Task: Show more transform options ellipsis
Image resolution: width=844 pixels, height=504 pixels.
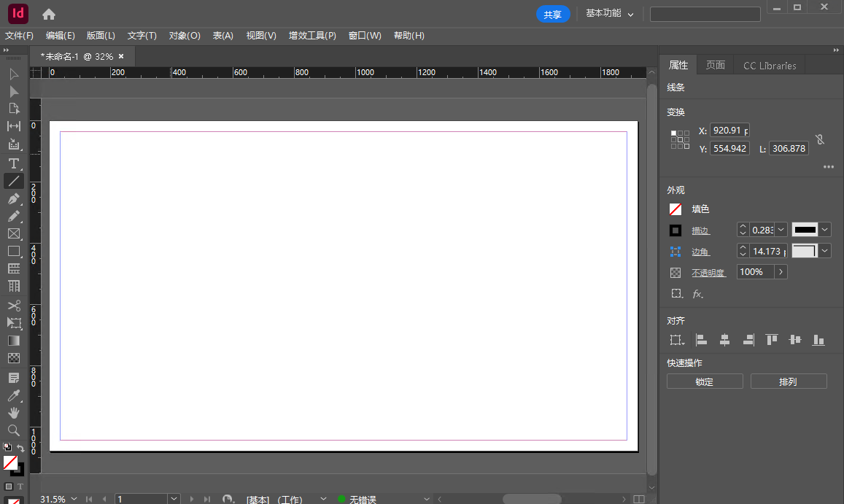Action: pyautogui.click(x=829, y=167)
